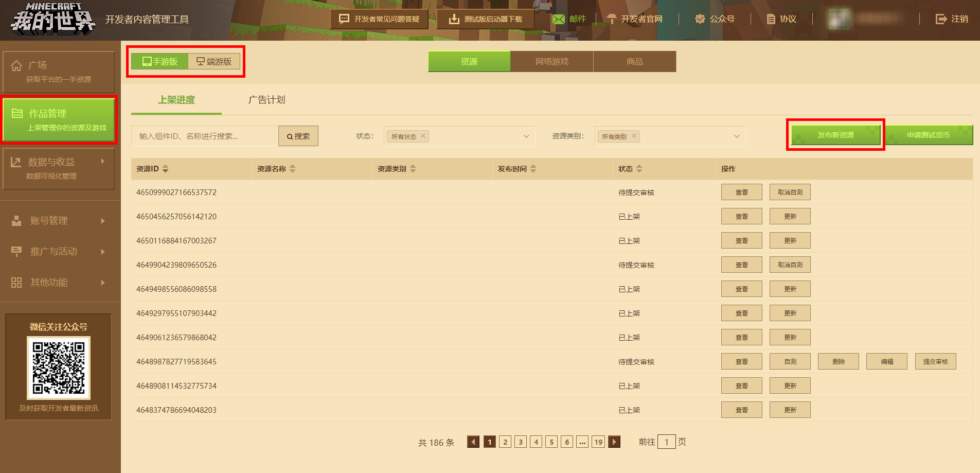Expand 账号管理 sidebar menu
The image size is (980, 473).
click(x=59, y=221)
